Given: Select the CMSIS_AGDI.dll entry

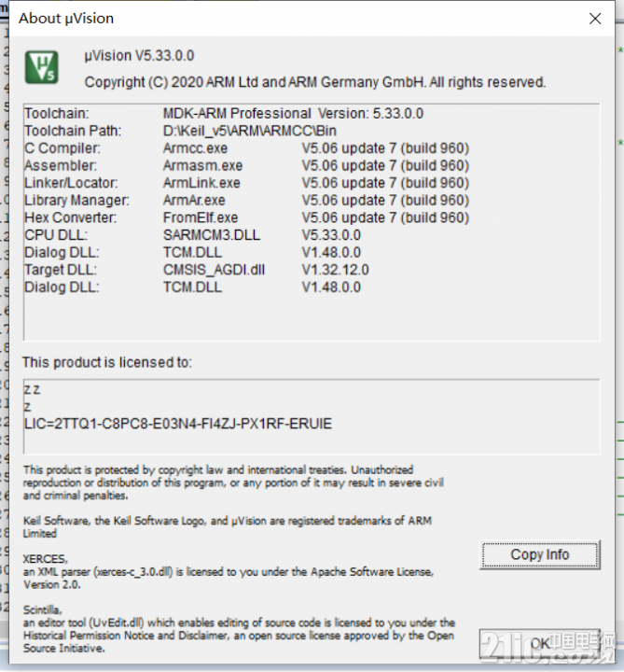Looking at the screenshot, I should [x=214, y=270].
